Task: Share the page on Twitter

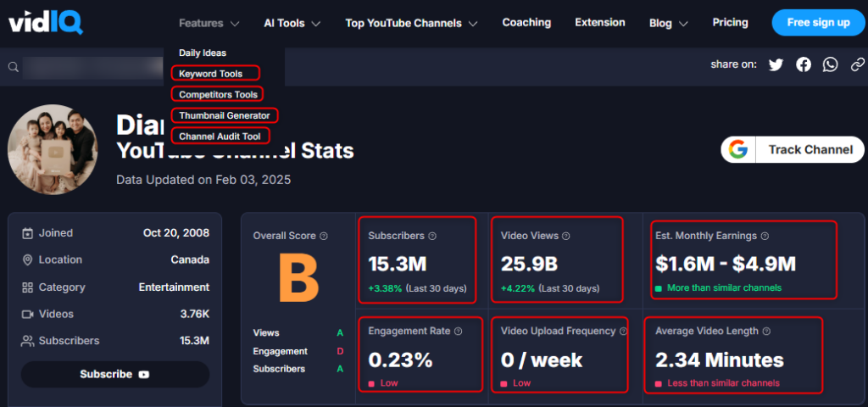Action: [776, 64]
